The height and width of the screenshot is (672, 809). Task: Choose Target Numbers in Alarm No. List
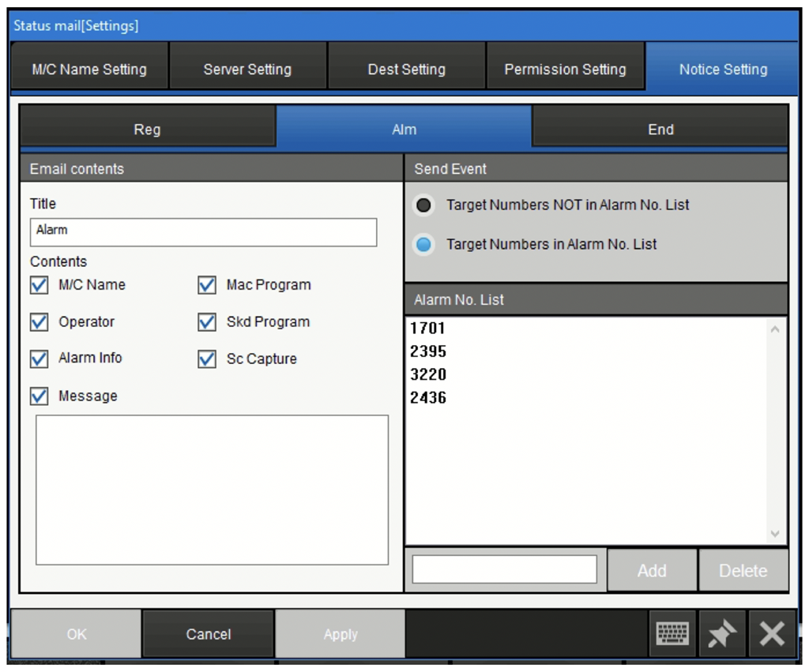point(423,245)
